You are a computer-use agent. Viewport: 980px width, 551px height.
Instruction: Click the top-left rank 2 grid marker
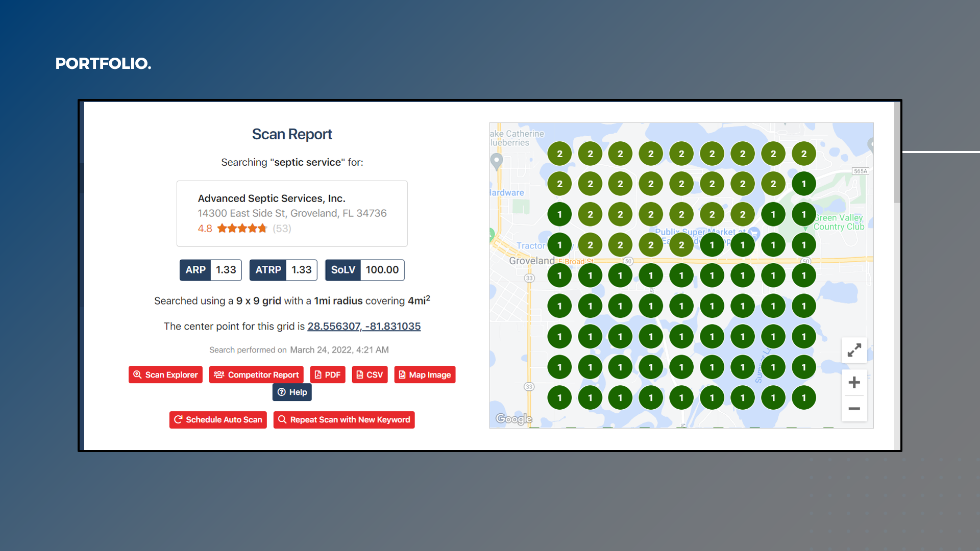[559, 154]
